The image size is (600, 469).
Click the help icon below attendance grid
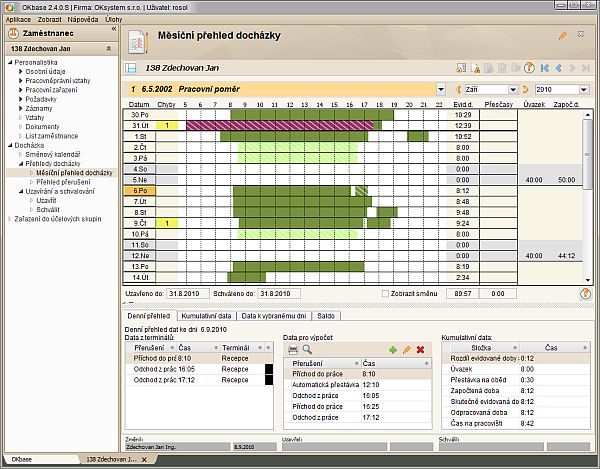click(585, 294)
